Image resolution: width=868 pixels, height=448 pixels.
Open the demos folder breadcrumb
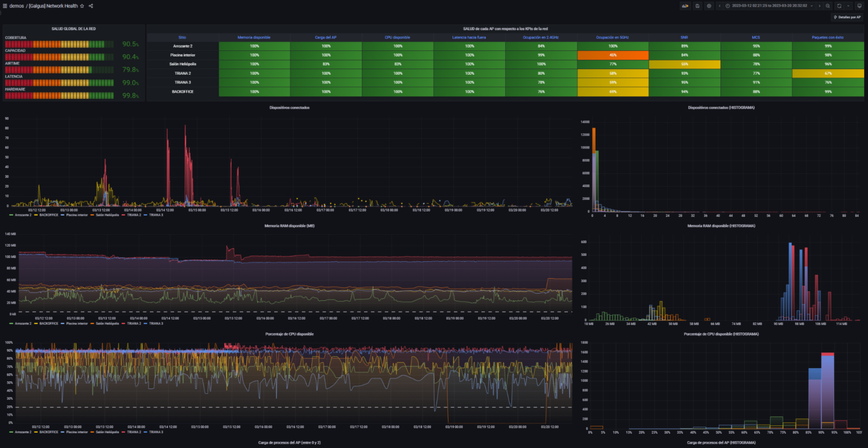coord(17,6)
